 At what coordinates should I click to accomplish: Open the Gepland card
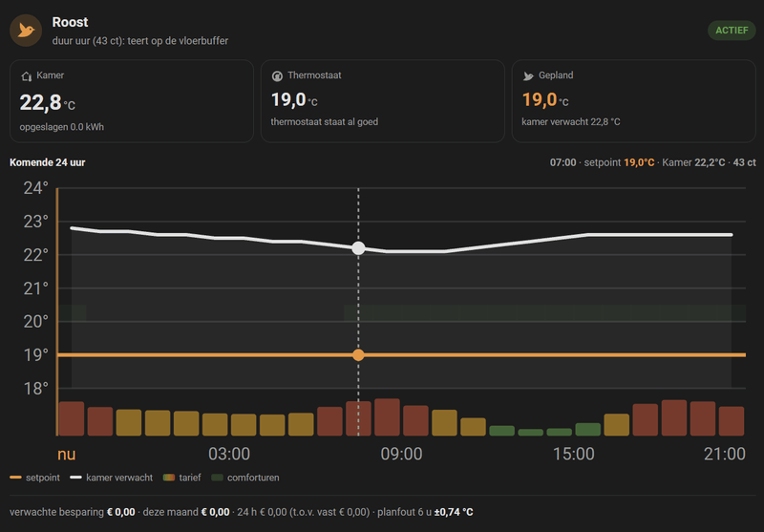(x=633, y=101)
